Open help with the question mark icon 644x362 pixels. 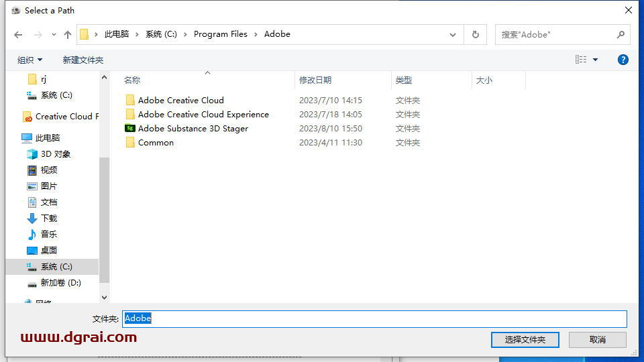point(623,60)
